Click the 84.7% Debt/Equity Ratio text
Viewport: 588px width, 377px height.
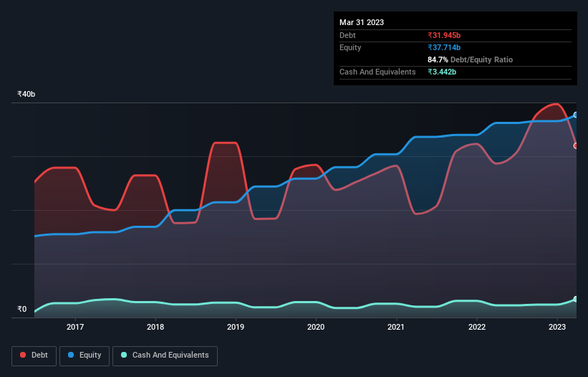(x=471, y=59)
